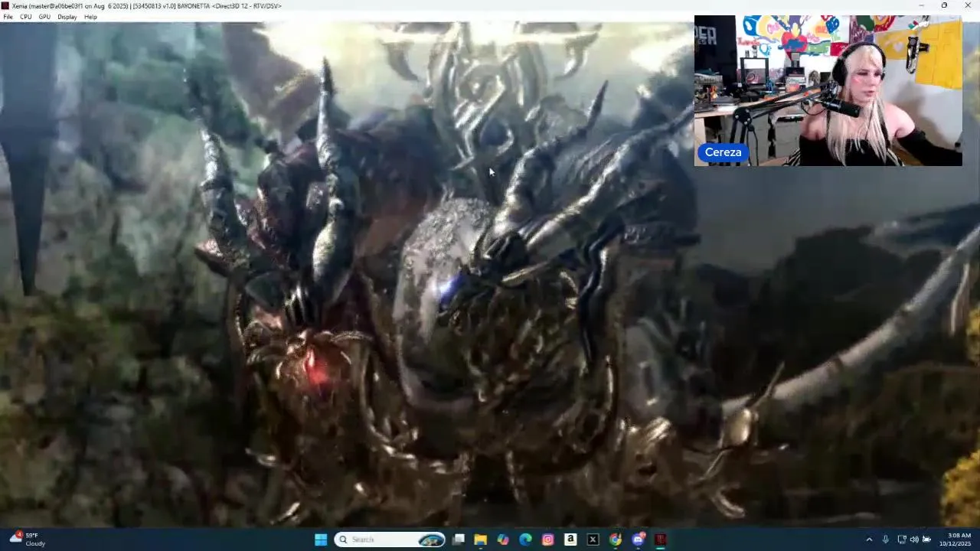The image size is (980, 551).
Task: Close the Xenia emulator window
Action: 967,5
